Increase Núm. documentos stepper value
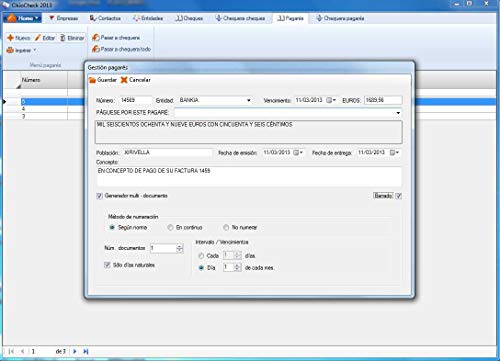 180,246
